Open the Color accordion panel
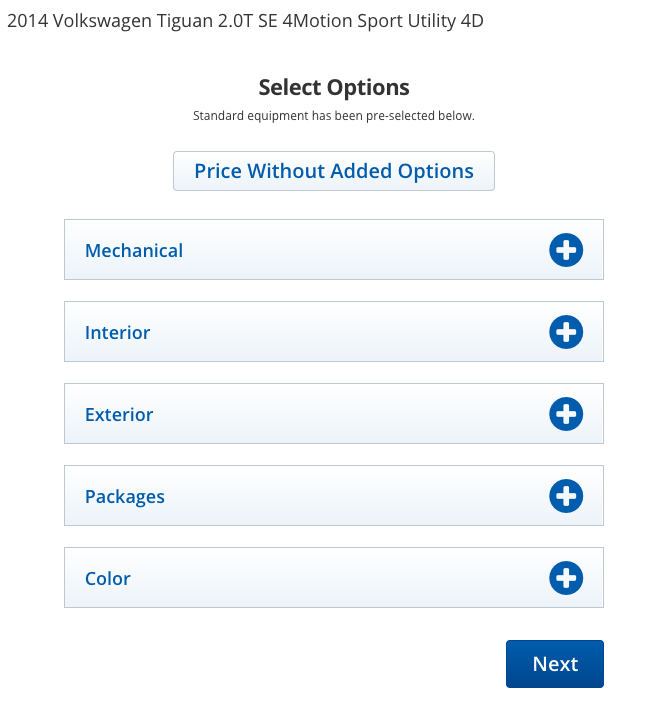Screen dimensions: 670x706 pyautogui.click(x=334, y=577)
